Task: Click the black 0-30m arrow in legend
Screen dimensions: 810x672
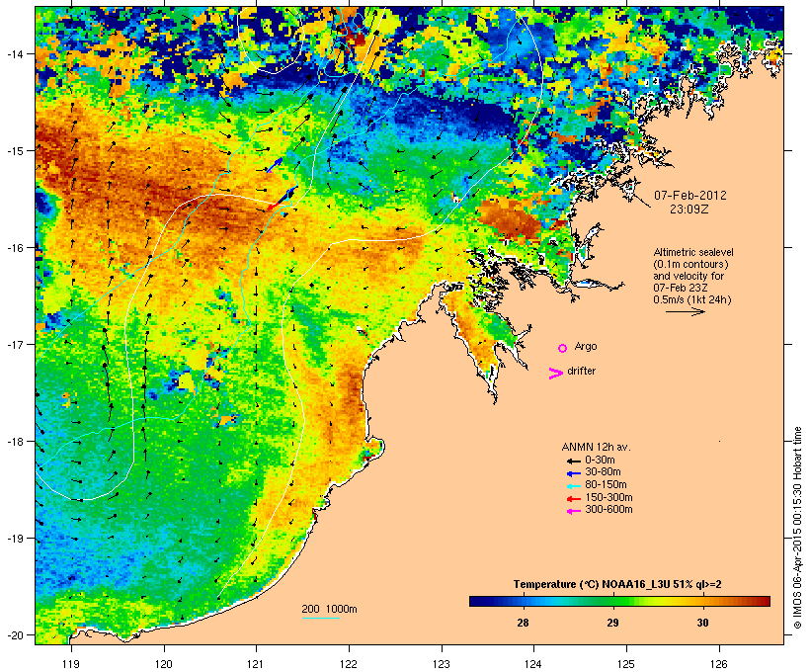Action: coord(573,461)
